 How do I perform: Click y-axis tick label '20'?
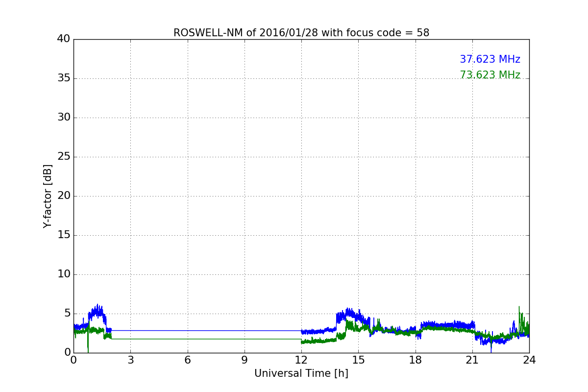tap(64, 196)
